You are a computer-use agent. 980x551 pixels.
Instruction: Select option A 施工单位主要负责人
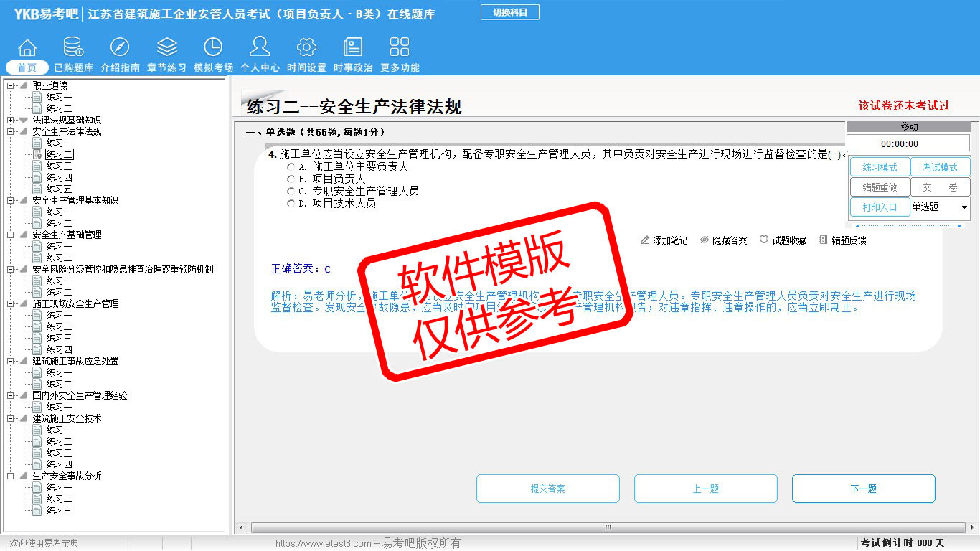click(291, 166)
